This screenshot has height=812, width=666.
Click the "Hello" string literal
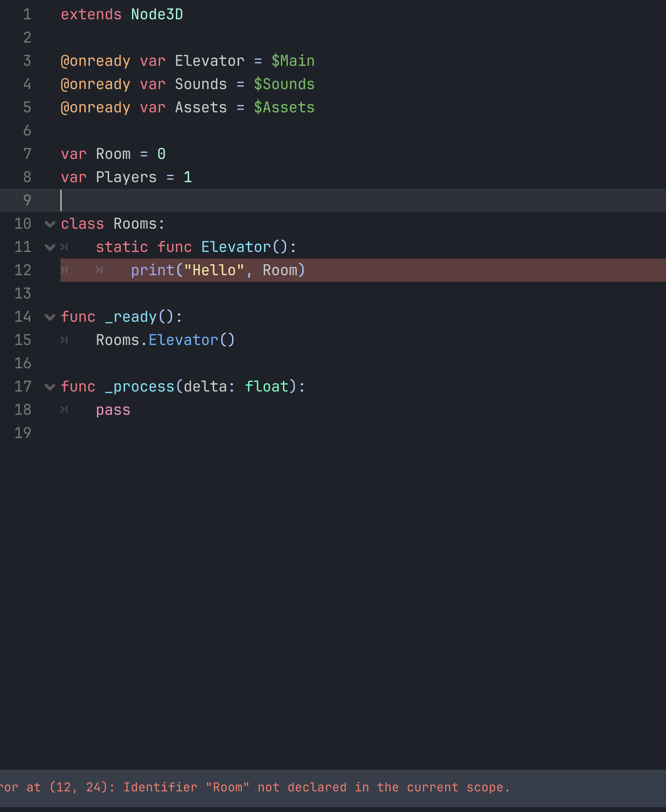[214, 270]
